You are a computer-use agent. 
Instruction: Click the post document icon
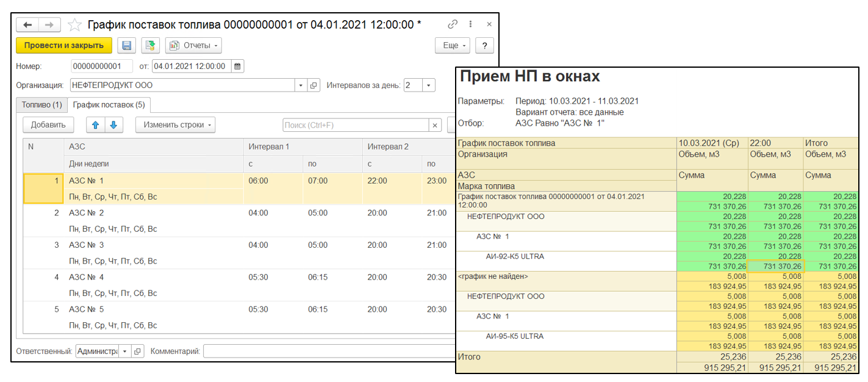pyautogui.click(x=150, y=46)
